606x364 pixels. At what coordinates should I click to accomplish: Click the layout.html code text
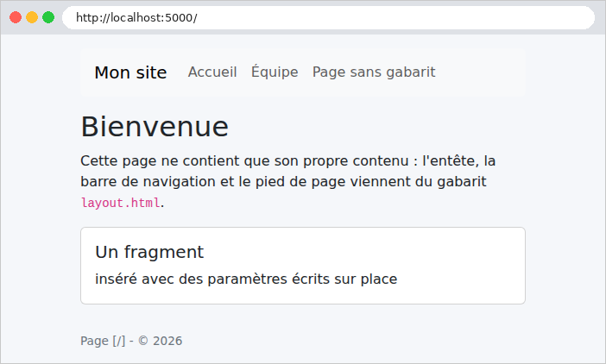(x=120, y=203)
